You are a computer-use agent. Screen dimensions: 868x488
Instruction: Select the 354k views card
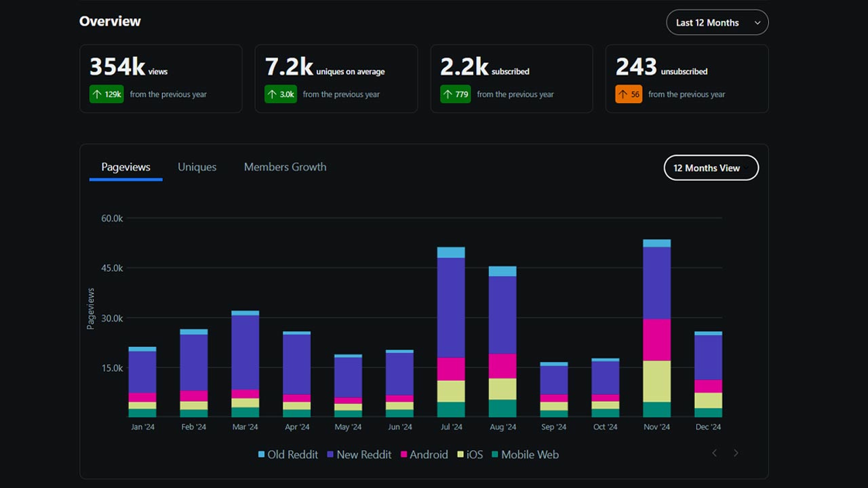tap(161, 79)
